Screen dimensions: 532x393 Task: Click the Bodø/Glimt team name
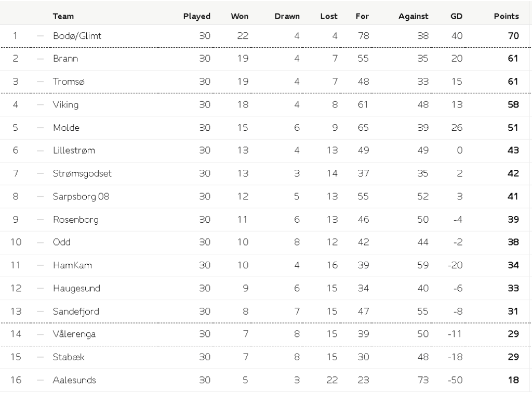(x=77, y=36)
